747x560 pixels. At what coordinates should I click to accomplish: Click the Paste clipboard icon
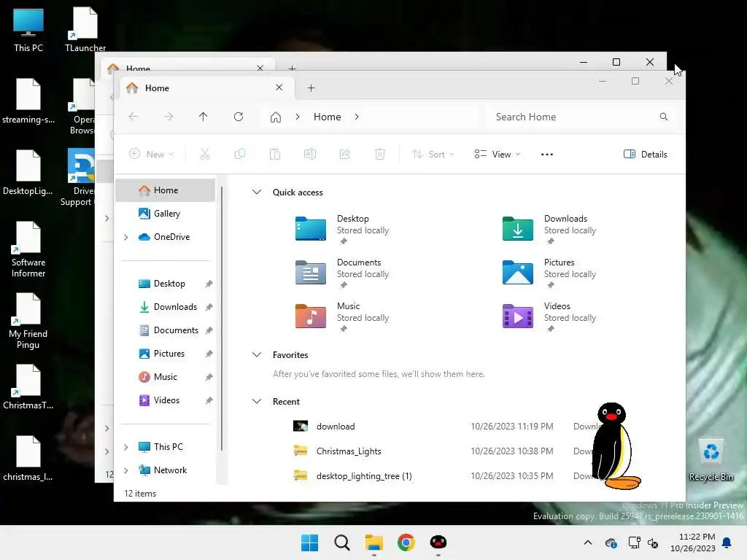275,154
